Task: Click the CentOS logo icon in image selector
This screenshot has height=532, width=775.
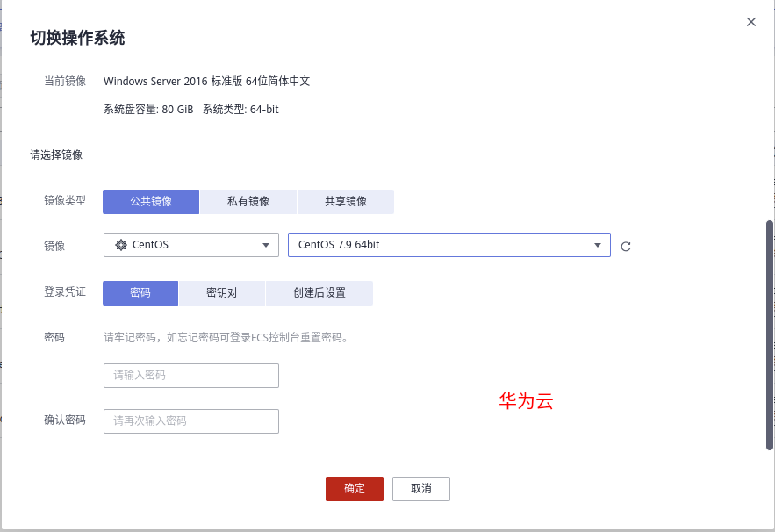Action: click(121, 245)
